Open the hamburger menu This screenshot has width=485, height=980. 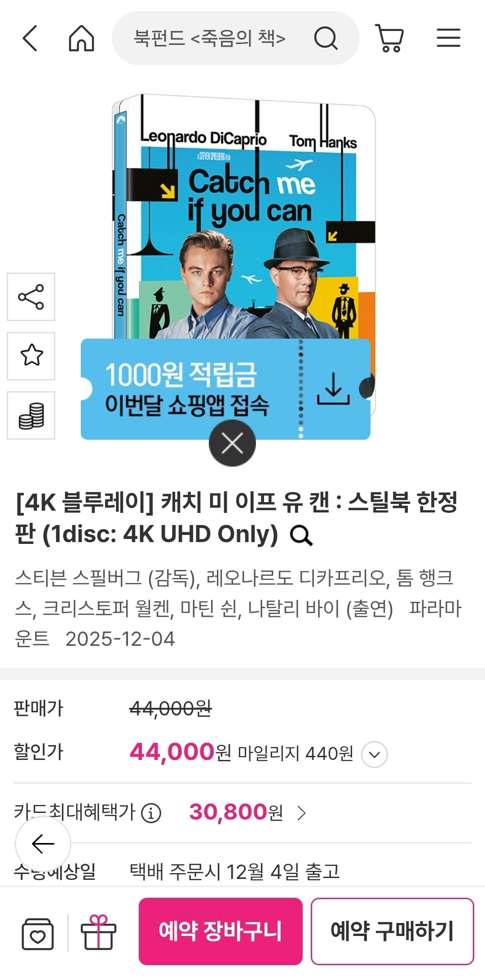(449, 38)
